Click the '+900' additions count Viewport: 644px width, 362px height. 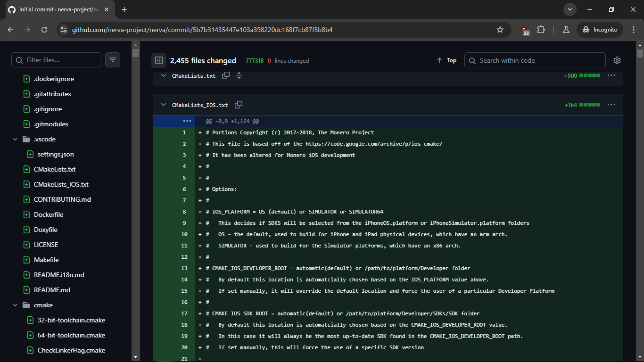click(x=570, y=75)
